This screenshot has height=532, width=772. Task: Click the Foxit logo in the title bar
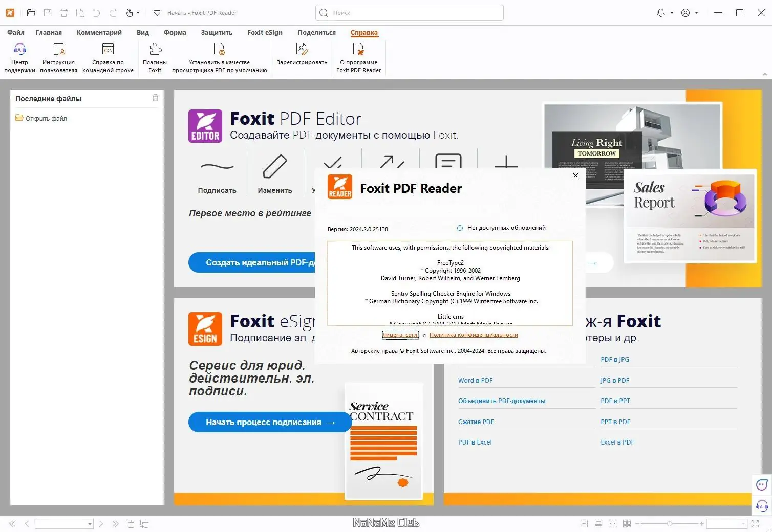click(10, 13)
